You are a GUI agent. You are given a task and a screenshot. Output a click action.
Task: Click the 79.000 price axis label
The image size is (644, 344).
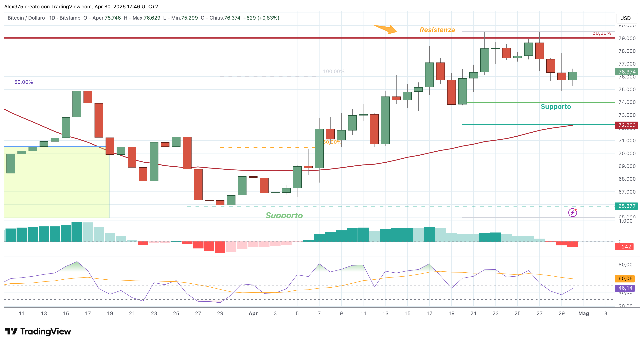coord(627,38)
